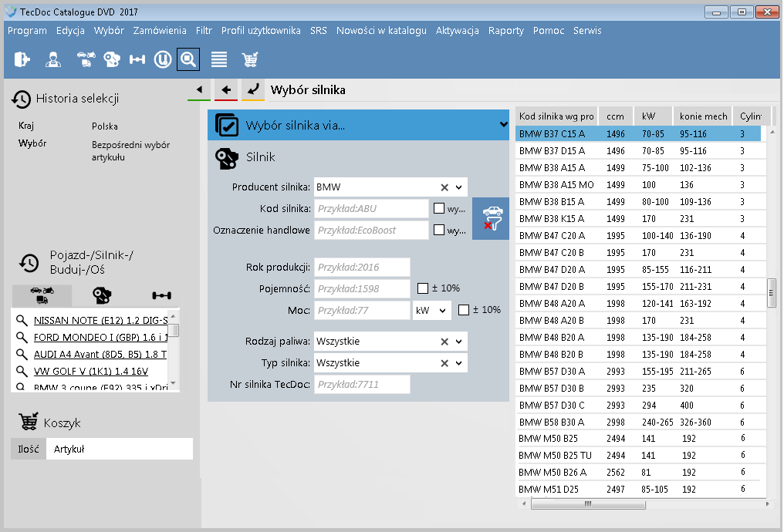Clear the Typ silnika selection
The height and width of the screenshot is (532, 784).
coord(444,363)
